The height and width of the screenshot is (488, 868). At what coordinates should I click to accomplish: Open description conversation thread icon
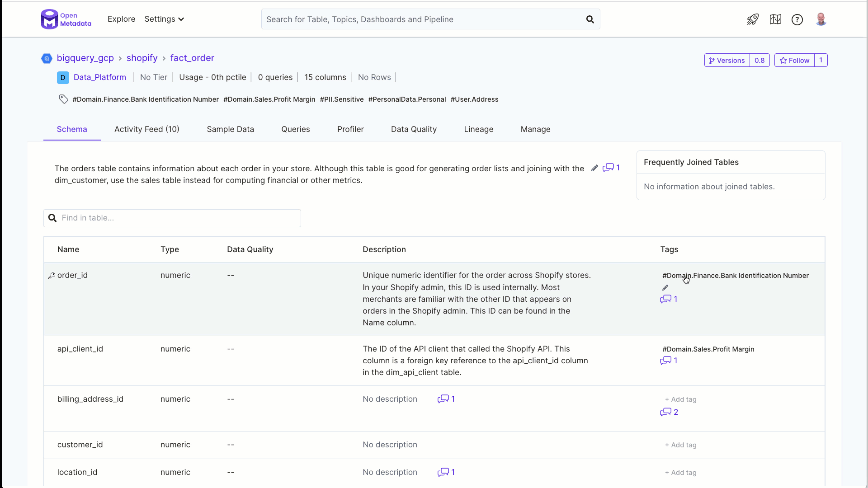point(609,168)
